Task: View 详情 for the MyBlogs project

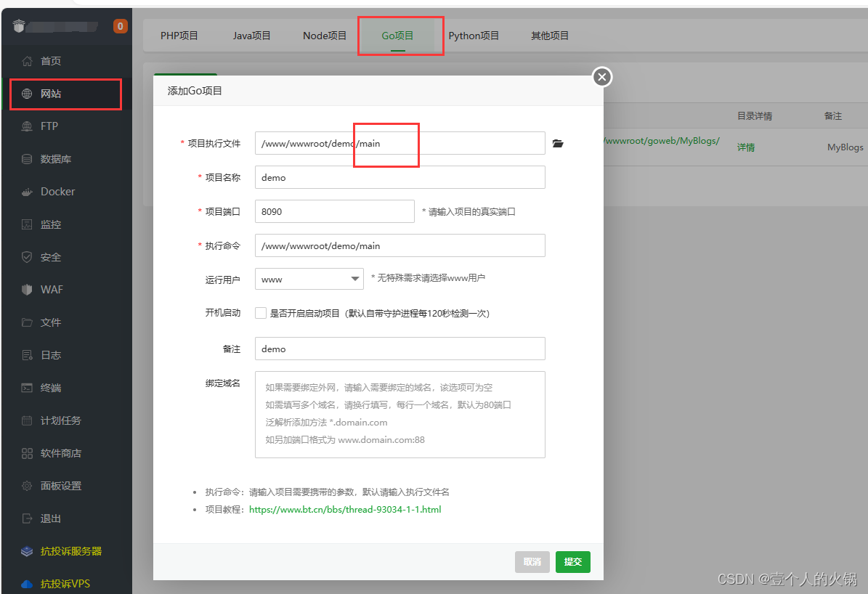Action: [x=745, y=147]
